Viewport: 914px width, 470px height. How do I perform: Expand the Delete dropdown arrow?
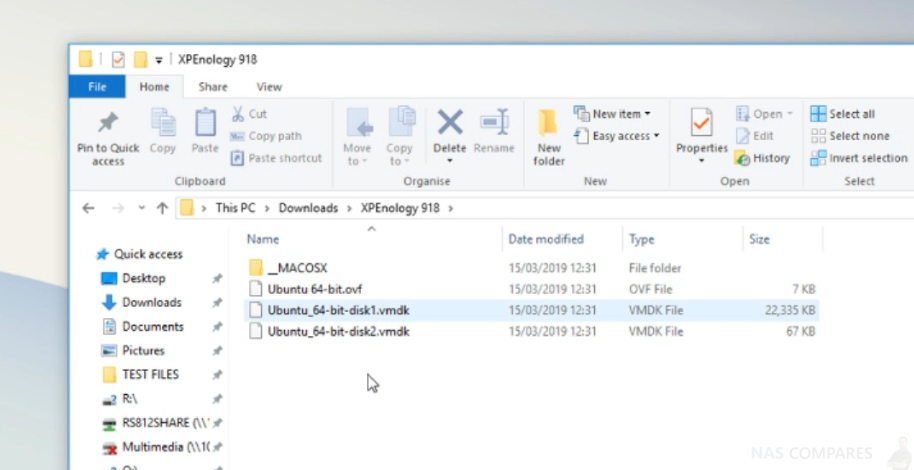click(449, 161)
